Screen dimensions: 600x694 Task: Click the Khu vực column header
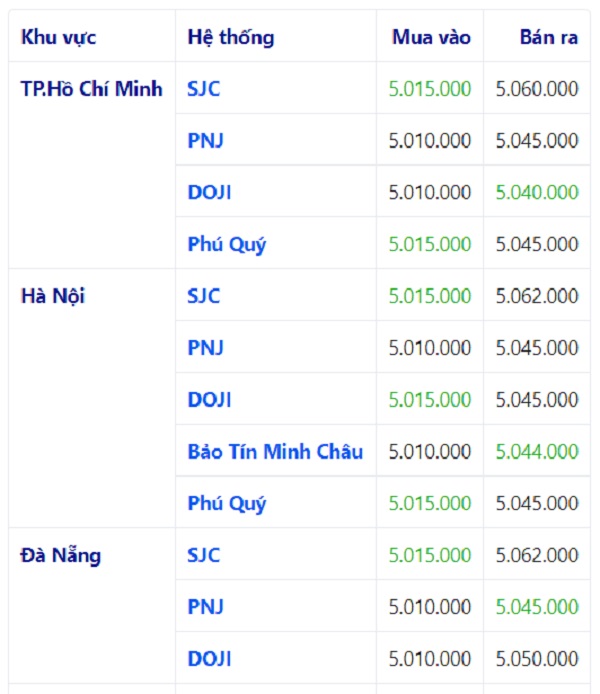(x=59, y=38)
